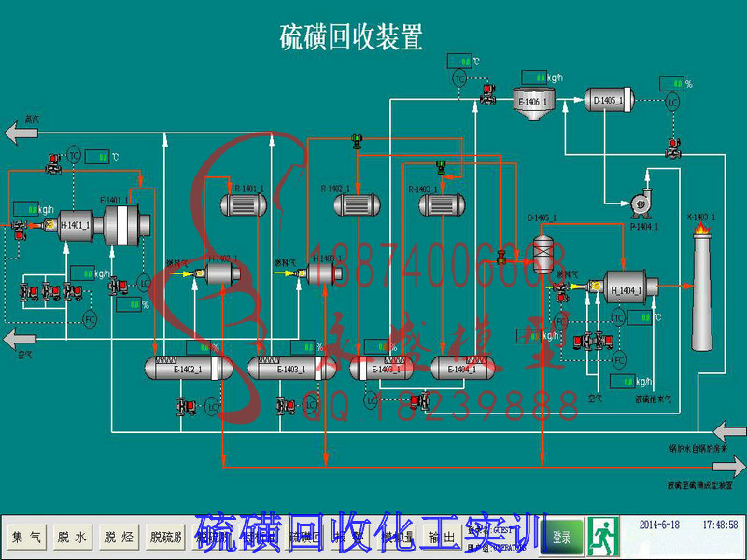747x560 pixels.
Task: Click the kg/h value box above H-1401_1 burner
Action: pos(26,208)
